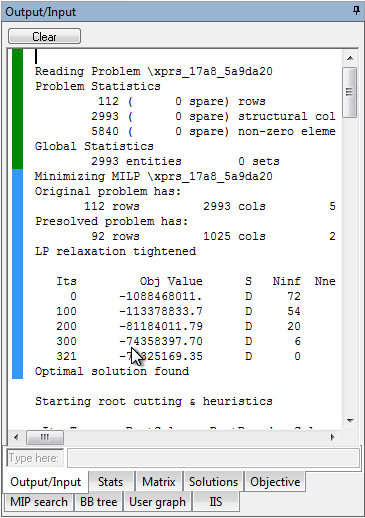
Task: Open the IIS tab
Action: (x=216, y=502)
